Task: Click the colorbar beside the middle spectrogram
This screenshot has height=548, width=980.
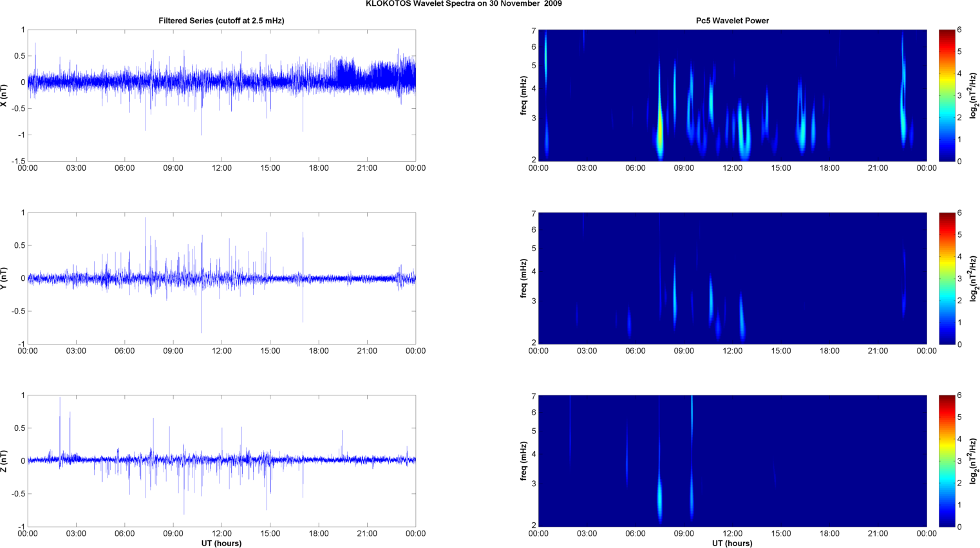Action: (x=947, y=278)
